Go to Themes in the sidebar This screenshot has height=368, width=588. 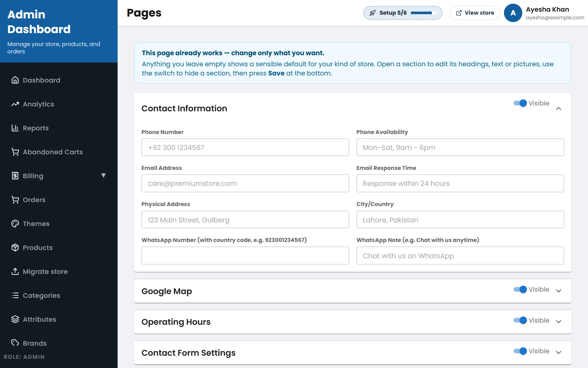point(59,224)
